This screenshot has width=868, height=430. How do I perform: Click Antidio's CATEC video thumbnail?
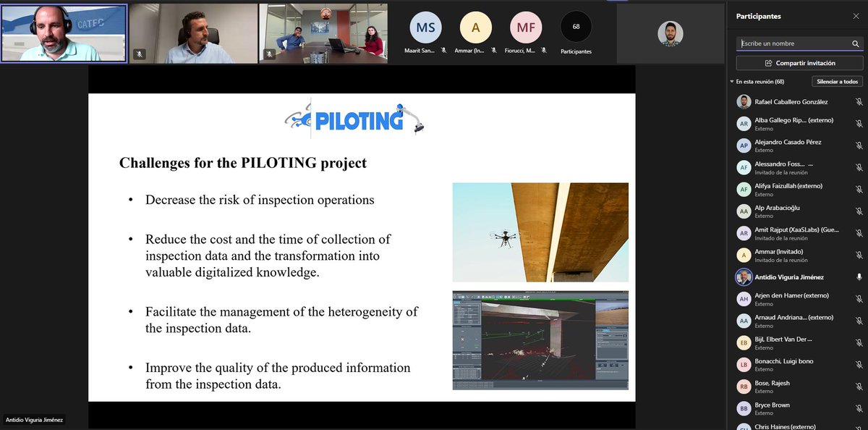(x=64, y=33)
